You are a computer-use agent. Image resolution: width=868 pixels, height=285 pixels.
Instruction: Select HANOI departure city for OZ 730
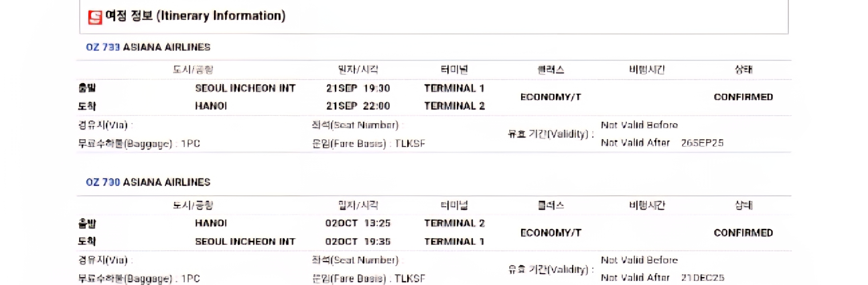click(211, 223)
